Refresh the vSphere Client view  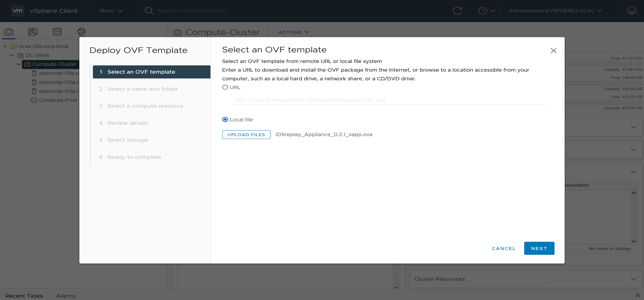(x=457, y=11)
